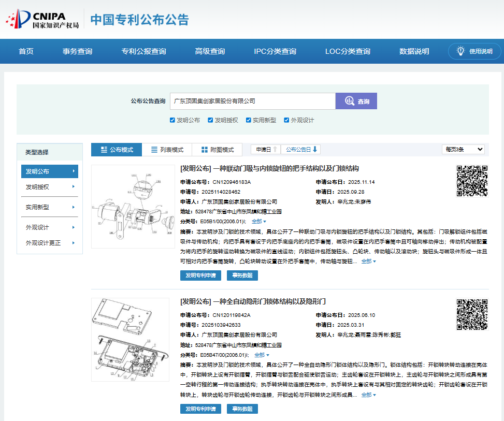This screenshot has height=421, width=504.
Task: Open 高级查询 in the navigation bar
Action: pyautogui.click(x=210, y=51)
